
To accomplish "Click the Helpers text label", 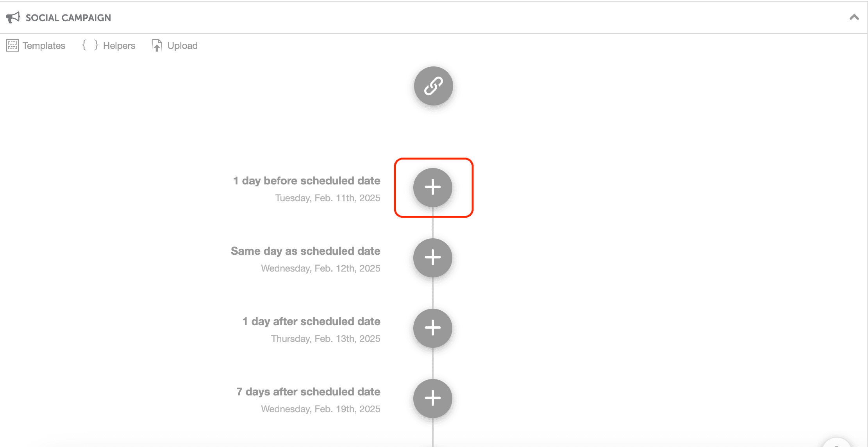I will tap(119, 45).
